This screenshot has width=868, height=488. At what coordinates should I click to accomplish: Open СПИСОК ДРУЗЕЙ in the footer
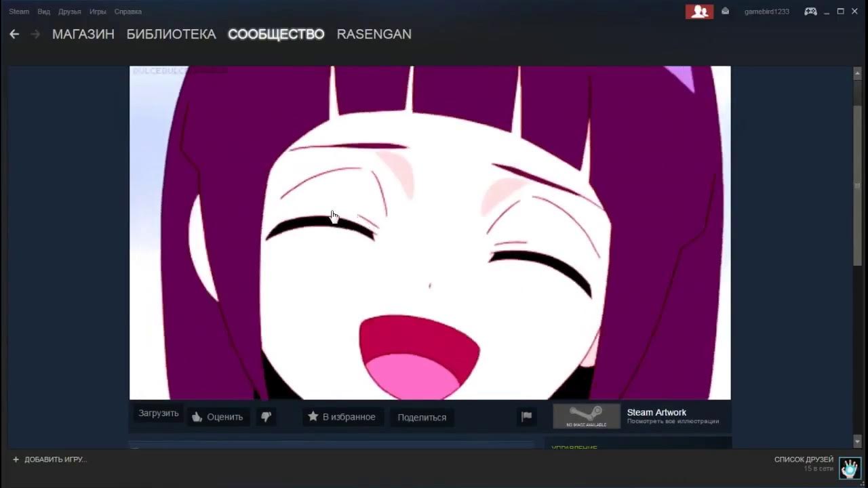click(804, 460)
